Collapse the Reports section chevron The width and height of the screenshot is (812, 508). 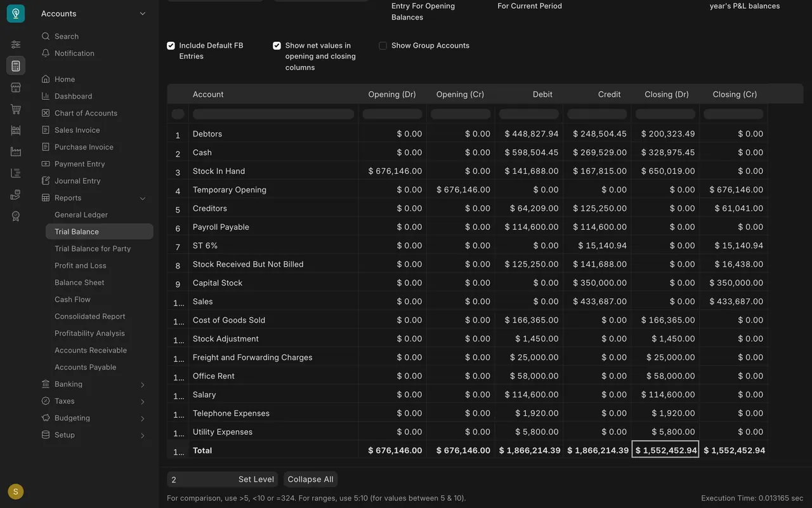(x=143, y=198)
